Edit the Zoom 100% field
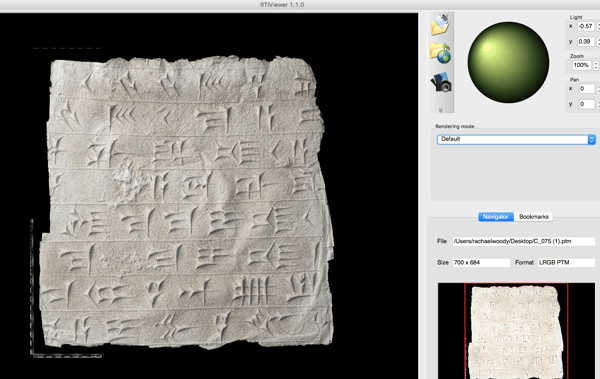Image resolution: width=600 pixels, height=379 pixels. pyautogui.click(x=582, y=65)
